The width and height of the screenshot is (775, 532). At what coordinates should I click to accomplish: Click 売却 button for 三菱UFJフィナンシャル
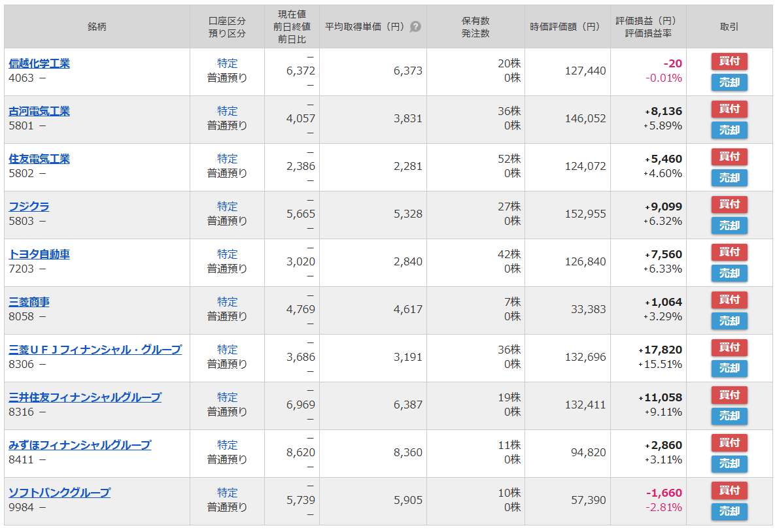[729, 369]
